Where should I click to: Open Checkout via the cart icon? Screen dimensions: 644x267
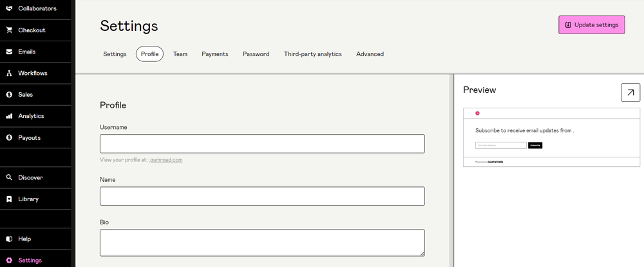tap(9, 30)
